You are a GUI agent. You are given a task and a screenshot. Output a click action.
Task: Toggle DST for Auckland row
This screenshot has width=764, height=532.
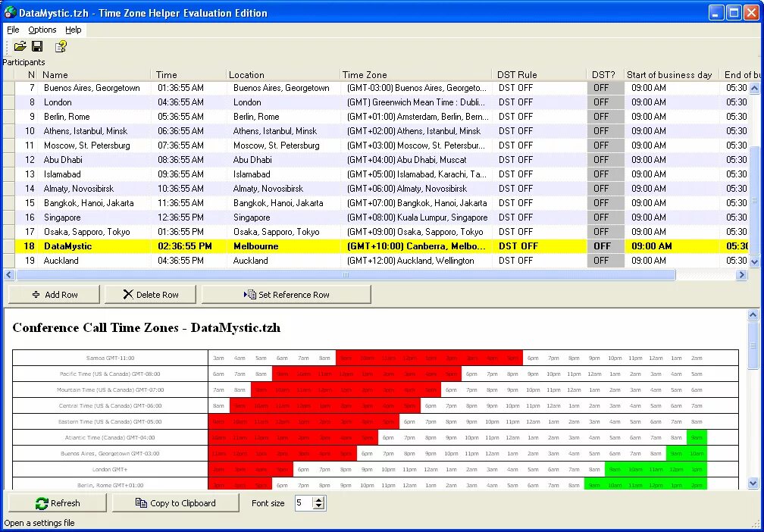click(606, 261)
